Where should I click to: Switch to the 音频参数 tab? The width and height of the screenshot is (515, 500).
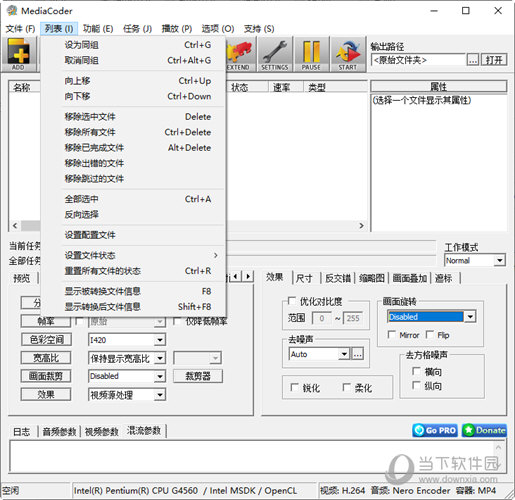click(59, 432)
